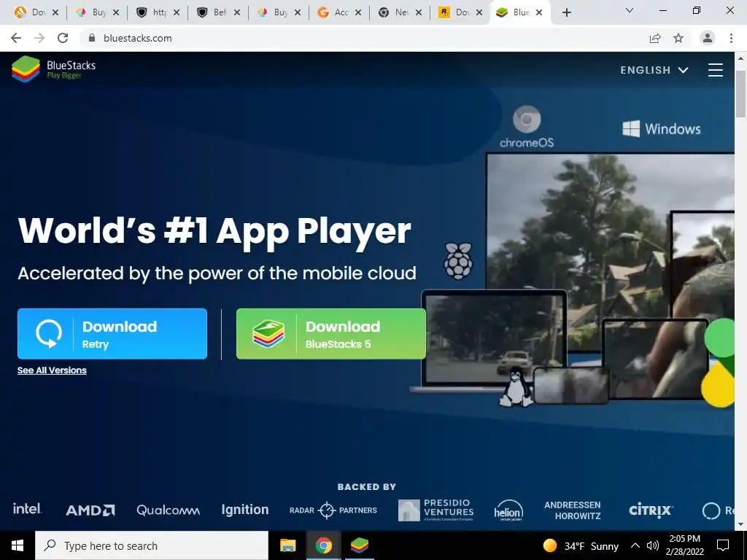Open the notification center icon
The image size is (747, 560).
723,545
